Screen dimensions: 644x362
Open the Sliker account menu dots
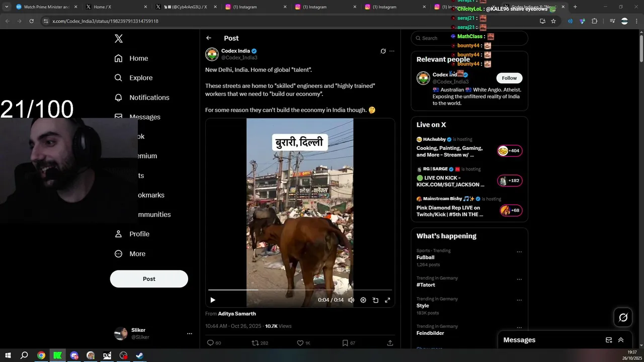(x=190, y=333)
